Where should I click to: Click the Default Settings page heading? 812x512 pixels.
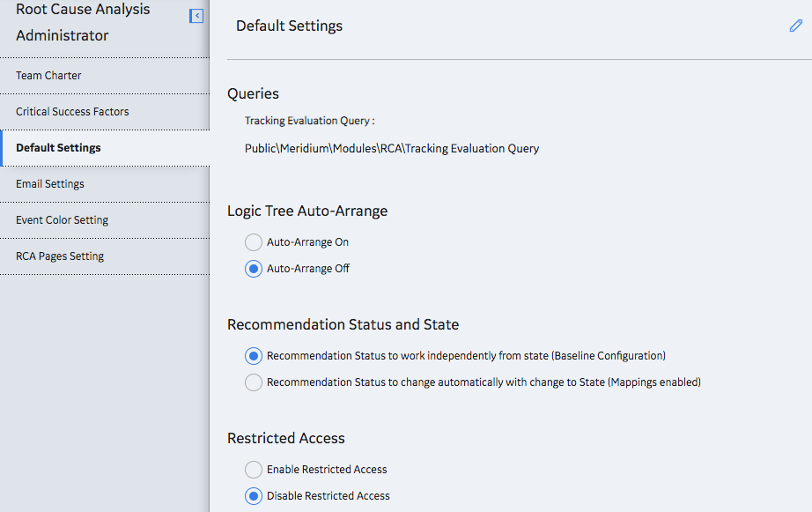click(x=289, y=26)
